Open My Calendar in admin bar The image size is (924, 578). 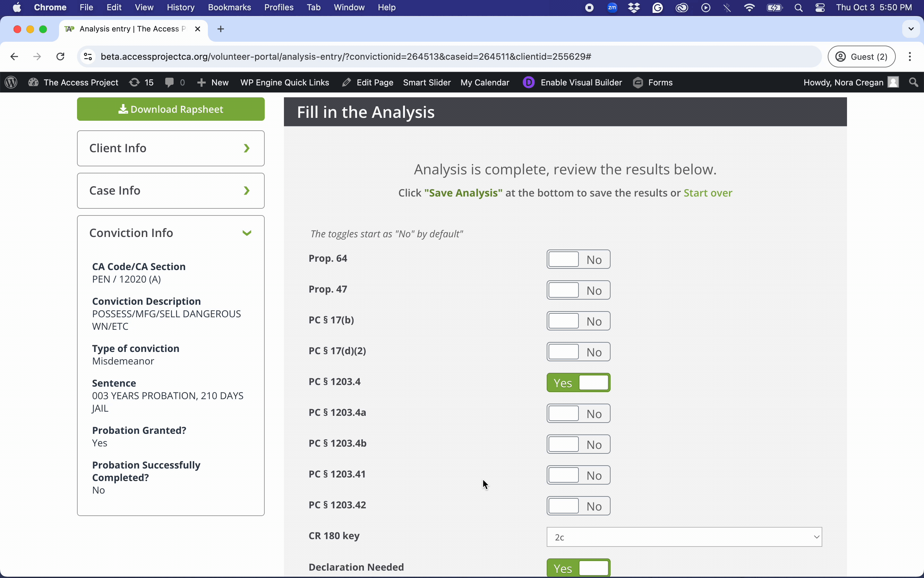point(485,83)
